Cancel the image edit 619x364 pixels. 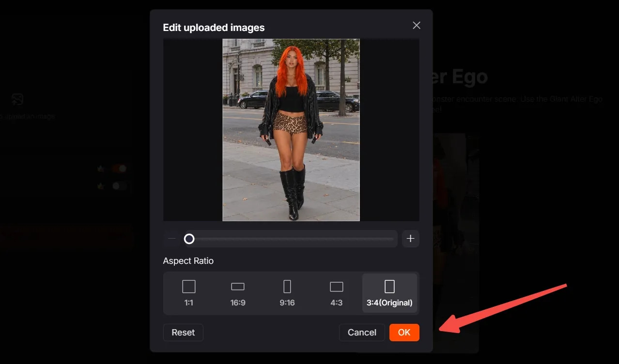(362, 333)
